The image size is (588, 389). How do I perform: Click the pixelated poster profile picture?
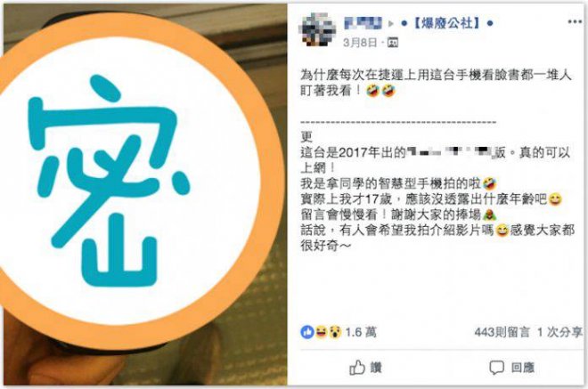coord(317,29)
